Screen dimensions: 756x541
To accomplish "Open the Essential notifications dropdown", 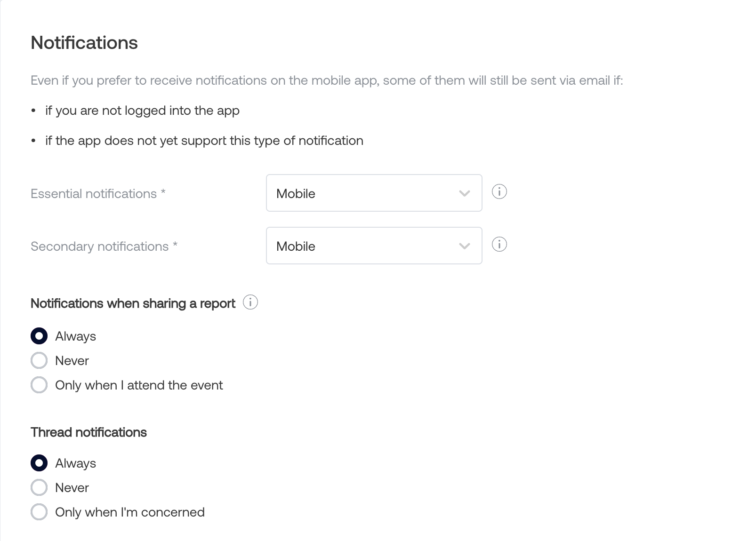I will [x=374, y=193].
